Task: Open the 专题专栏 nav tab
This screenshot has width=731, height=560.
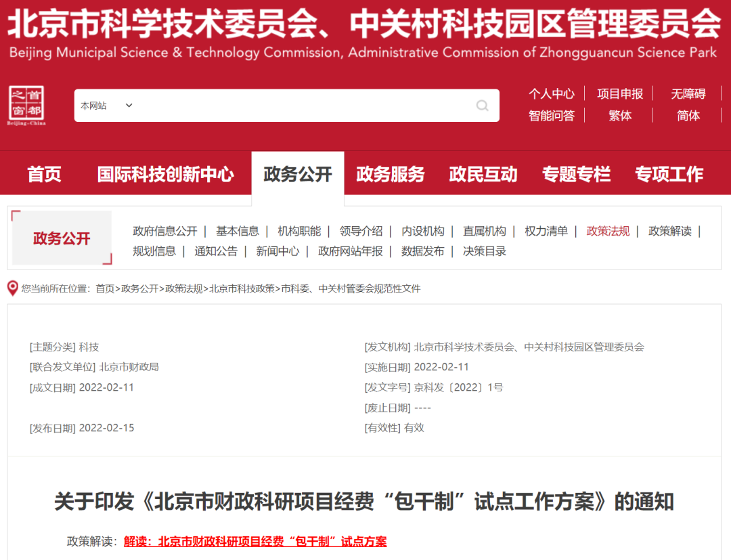Action: click(576, 174)
